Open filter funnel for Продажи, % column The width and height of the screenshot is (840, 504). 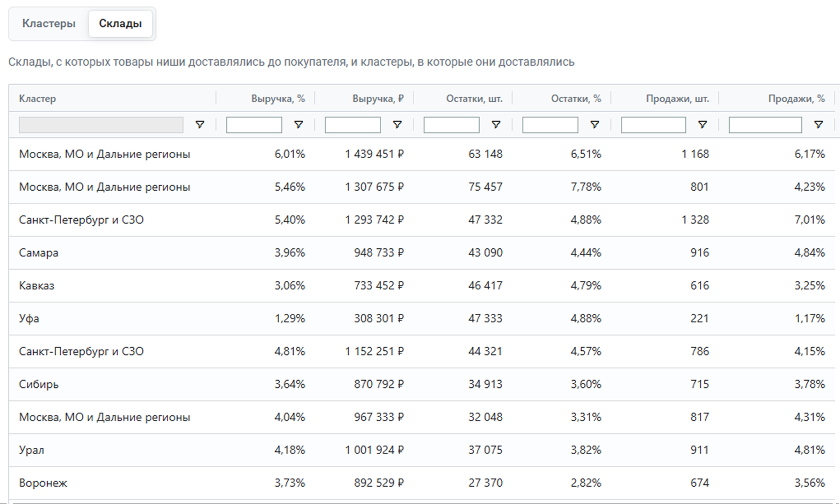click(x=819, y=125)
